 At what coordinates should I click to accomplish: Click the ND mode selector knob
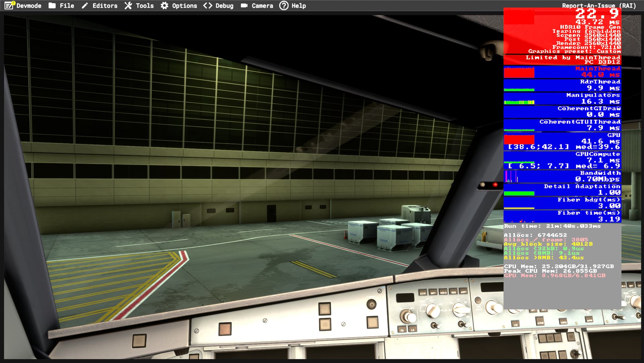[432, 311]
